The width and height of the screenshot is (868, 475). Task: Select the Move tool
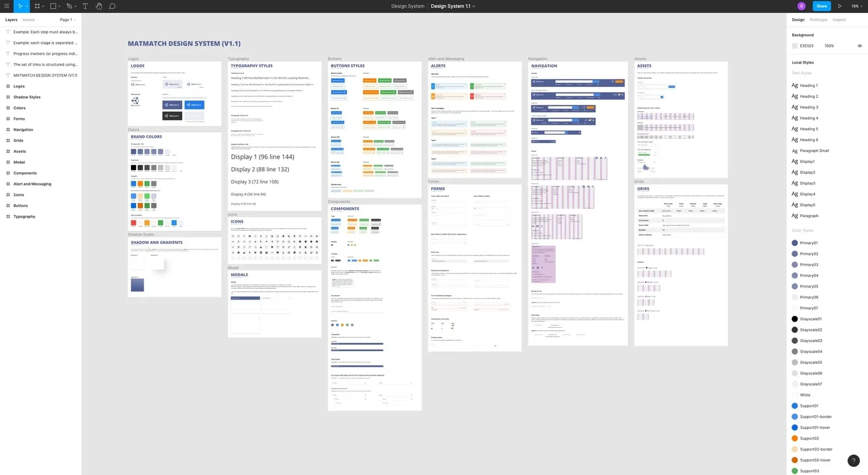coord(20,6)
